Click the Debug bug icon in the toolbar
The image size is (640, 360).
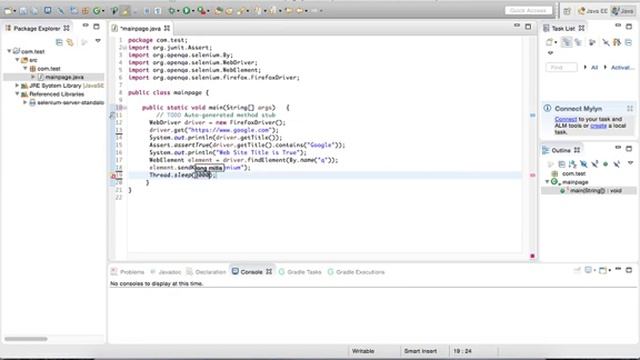[172, 11]
